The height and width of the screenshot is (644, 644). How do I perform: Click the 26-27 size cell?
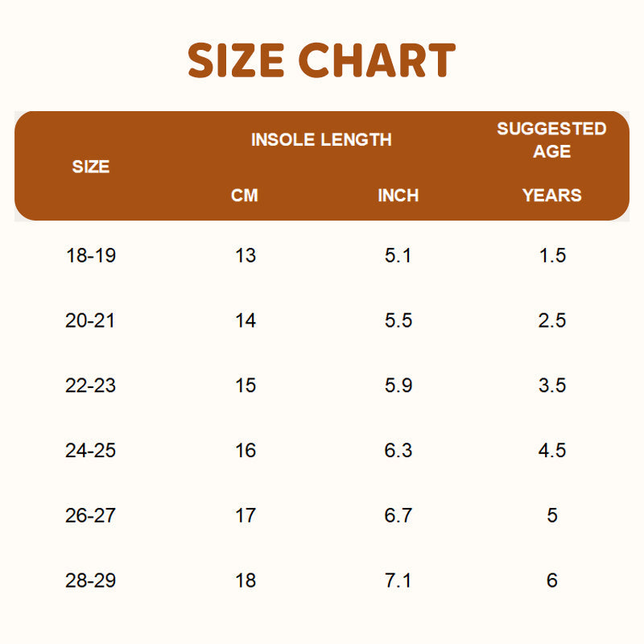[x=91, y=515]
